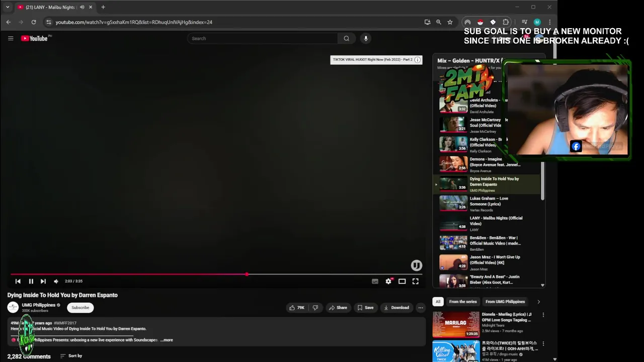Reload the page
This screenshot has width=644, height=362.
click(34, 22)
